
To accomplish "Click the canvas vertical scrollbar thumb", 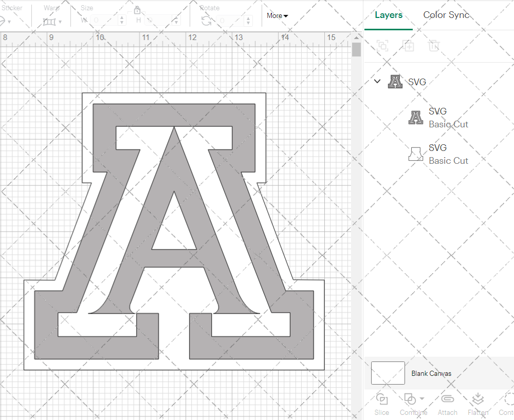I will point(356,50).
